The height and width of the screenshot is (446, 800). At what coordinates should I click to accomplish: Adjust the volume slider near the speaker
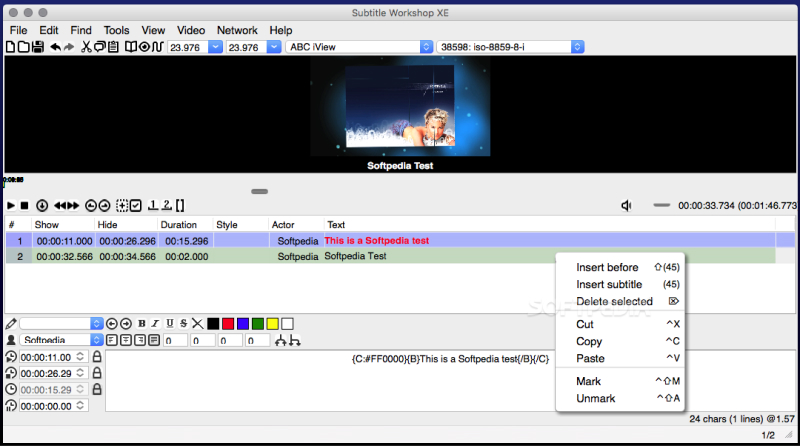click(x=661, y=205)
